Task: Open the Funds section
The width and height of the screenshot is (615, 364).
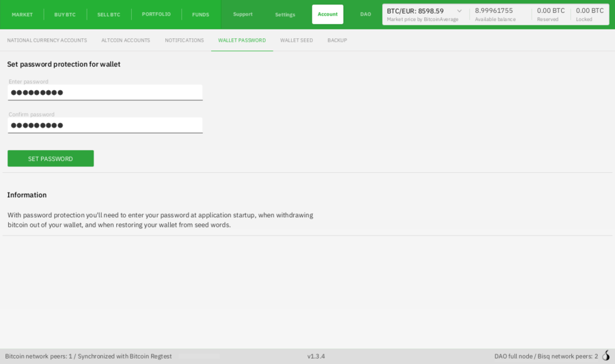Action: 200,14
